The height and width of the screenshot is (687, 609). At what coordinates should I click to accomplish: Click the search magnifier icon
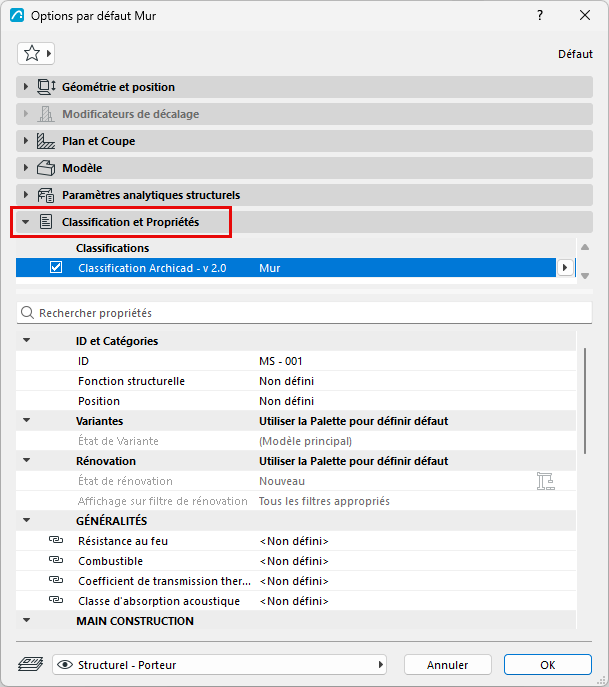pos(27,313)
